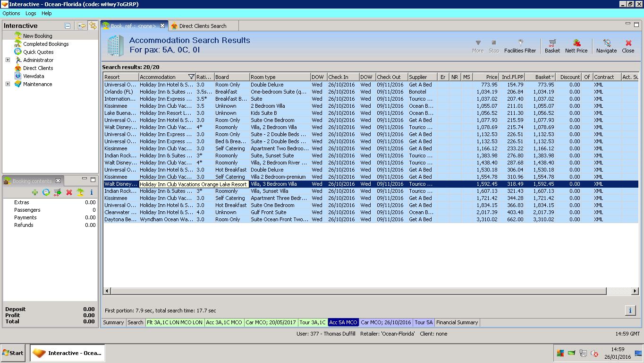Click the palm tree icon in Booking contents toolbar
The width and height of the screenshot is (644, 363).
point(80,192)
